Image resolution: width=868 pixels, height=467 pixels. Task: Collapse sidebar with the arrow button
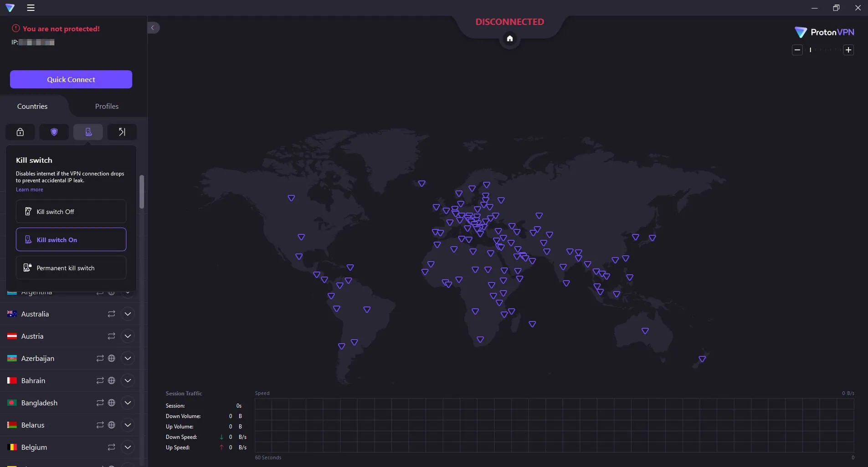[153, 28]
